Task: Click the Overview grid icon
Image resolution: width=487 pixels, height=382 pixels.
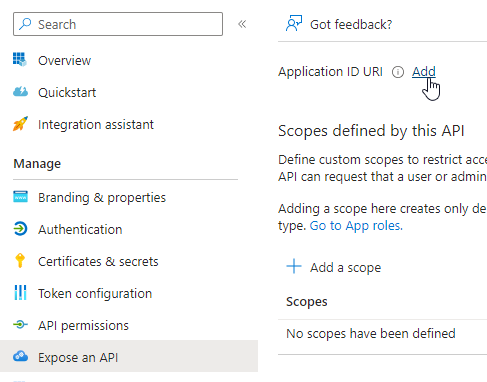Action: 20,59
